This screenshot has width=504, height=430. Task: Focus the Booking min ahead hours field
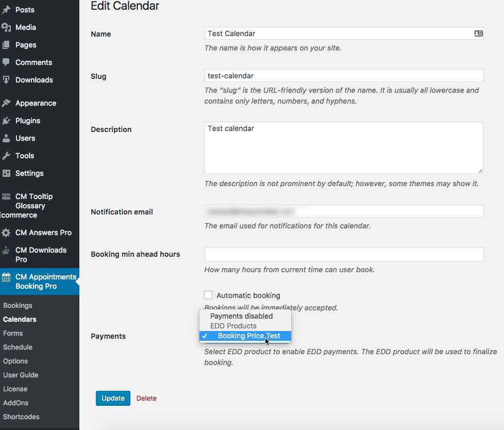(x=344, y=254)
